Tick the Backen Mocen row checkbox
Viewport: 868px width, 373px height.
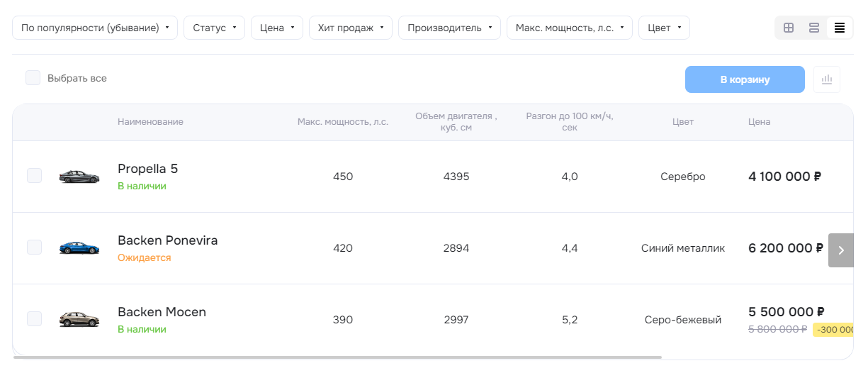34,319
